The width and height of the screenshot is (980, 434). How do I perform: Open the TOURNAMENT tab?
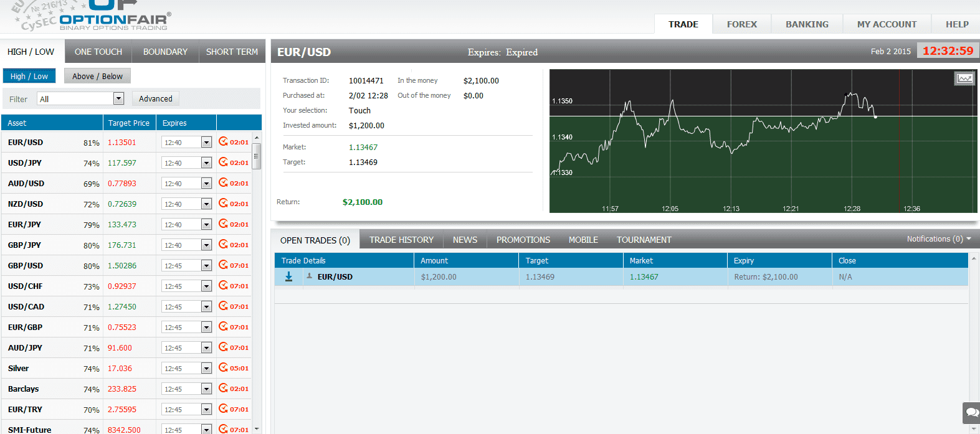pos(644,240)
